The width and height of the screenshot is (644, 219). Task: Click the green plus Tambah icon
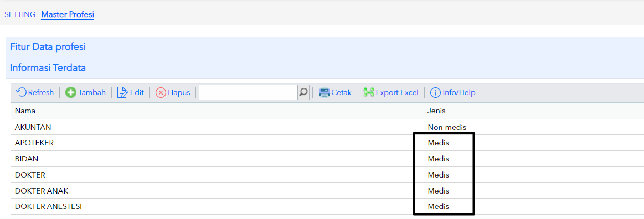pos(71,93)
